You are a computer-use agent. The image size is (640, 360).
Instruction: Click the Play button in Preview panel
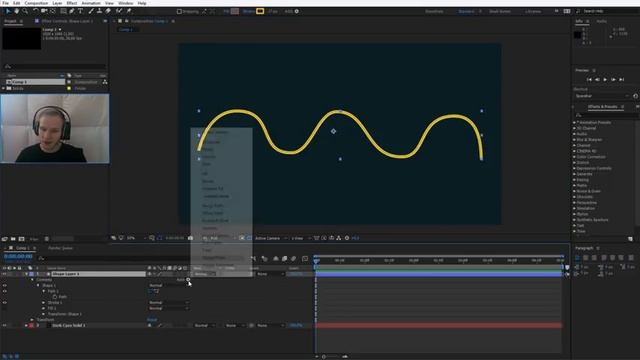coord(605,80)
